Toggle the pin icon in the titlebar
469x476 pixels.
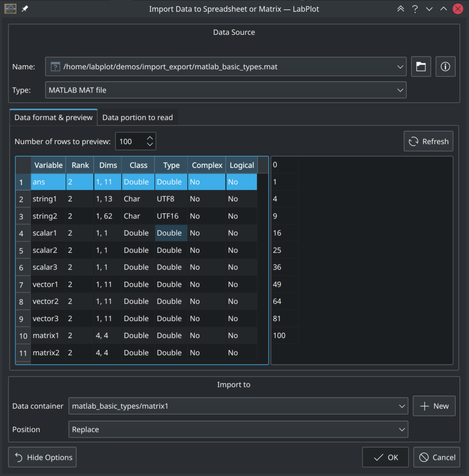point(26,8)
